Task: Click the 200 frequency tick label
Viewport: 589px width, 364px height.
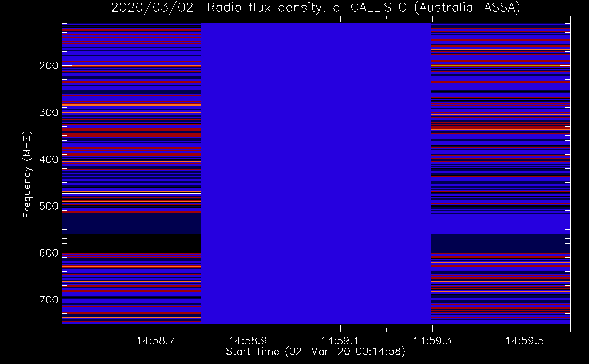Action: pyautogui.click(x=49, y=66)
